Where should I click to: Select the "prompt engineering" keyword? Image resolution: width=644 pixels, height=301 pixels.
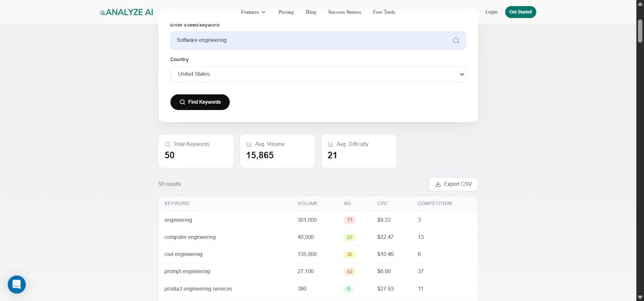pos(187,272)
